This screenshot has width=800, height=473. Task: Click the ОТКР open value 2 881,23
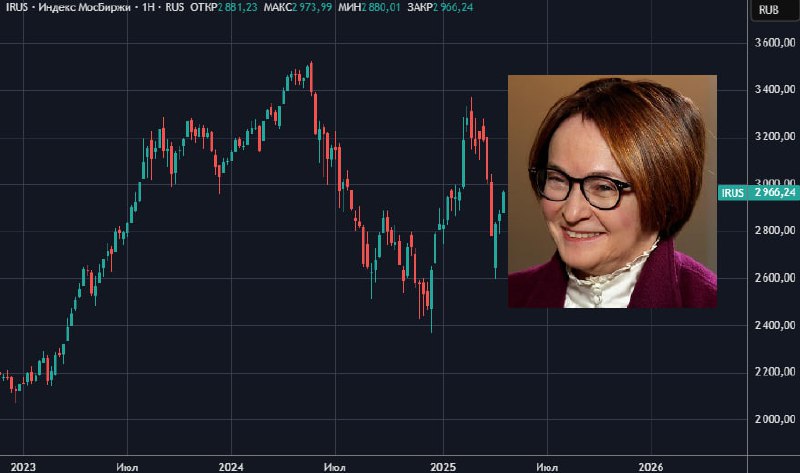coord(237,8)
